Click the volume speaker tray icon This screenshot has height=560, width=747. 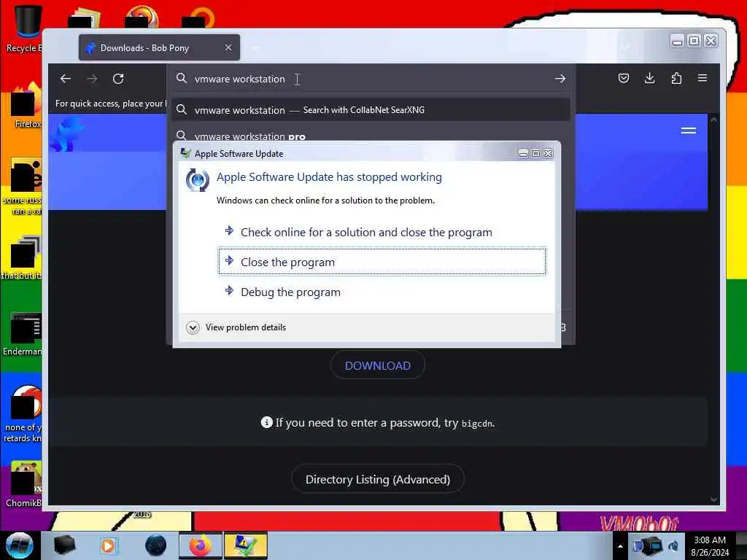(x=673, y=546)
